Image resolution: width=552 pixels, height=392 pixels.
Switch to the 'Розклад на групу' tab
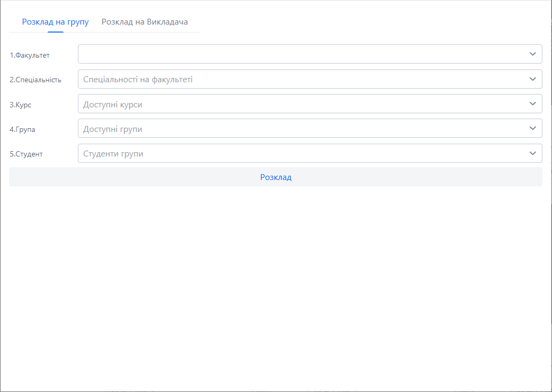[x=55, y=22]
